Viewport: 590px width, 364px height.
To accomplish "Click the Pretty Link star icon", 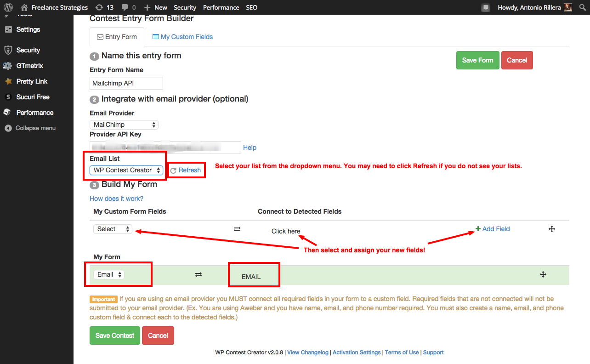I will pyautogui.click(x=8, y=81).
